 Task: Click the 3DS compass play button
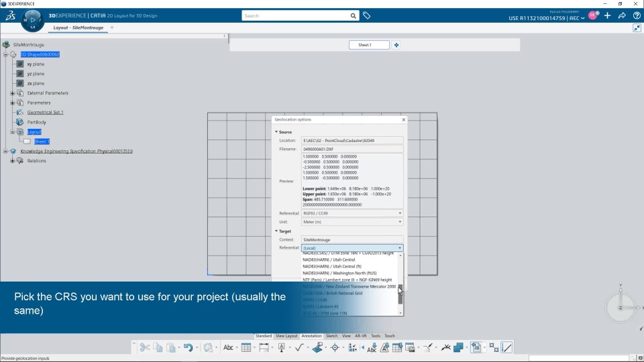click(x=32, y=19)
